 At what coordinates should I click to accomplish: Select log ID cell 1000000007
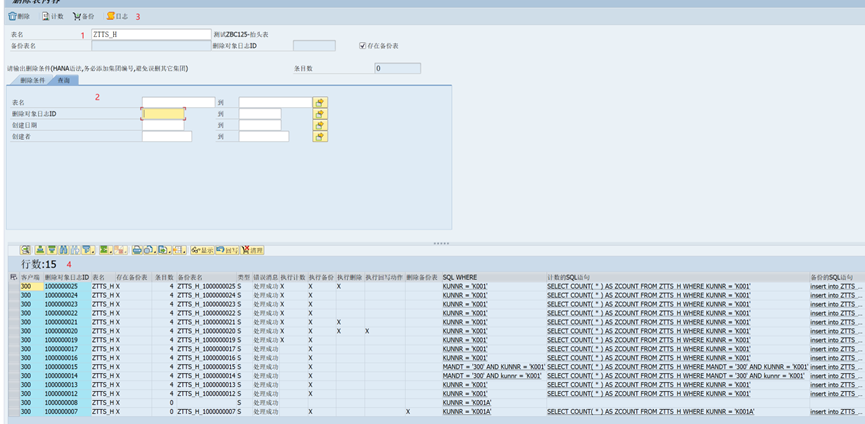click(x=67, y=412)
